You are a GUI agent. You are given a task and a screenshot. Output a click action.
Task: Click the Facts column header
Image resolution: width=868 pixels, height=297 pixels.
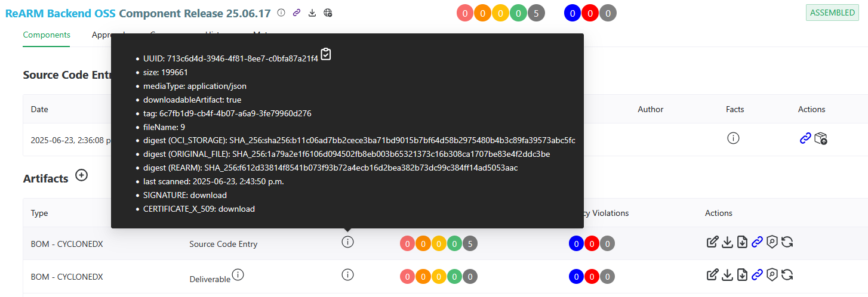[735, 109]
